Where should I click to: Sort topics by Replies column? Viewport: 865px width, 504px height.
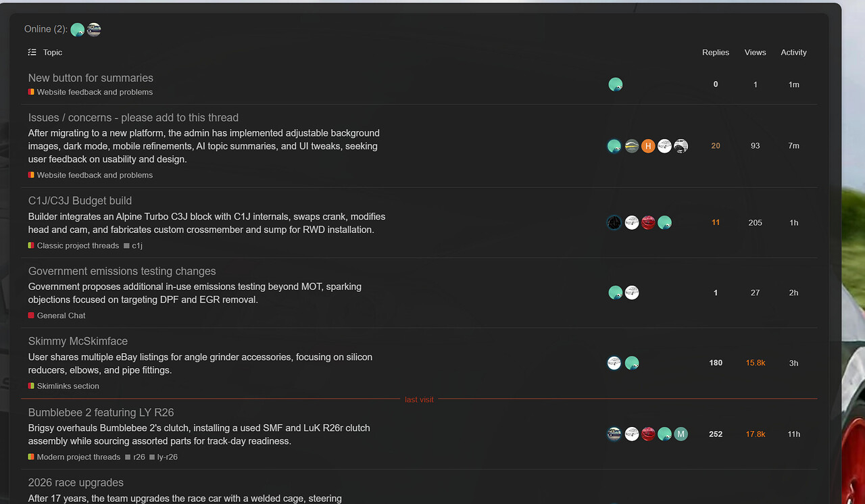716,52
